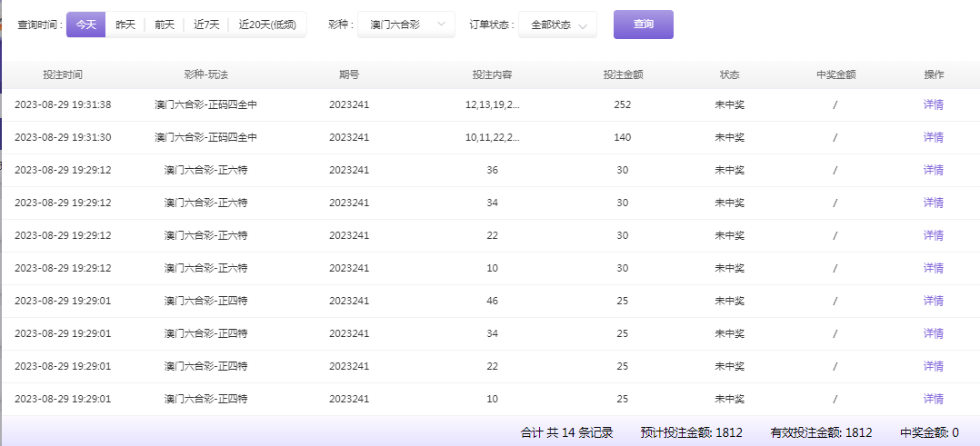Choose the 前天 query time option
Screen dimensions: 980x446
(x=165, y=25)
